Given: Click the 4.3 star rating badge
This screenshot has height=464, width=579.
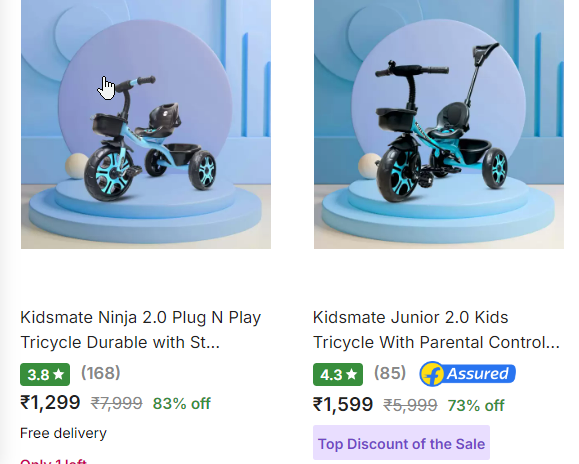Looking at the screenshot, I should coord(338,374).
